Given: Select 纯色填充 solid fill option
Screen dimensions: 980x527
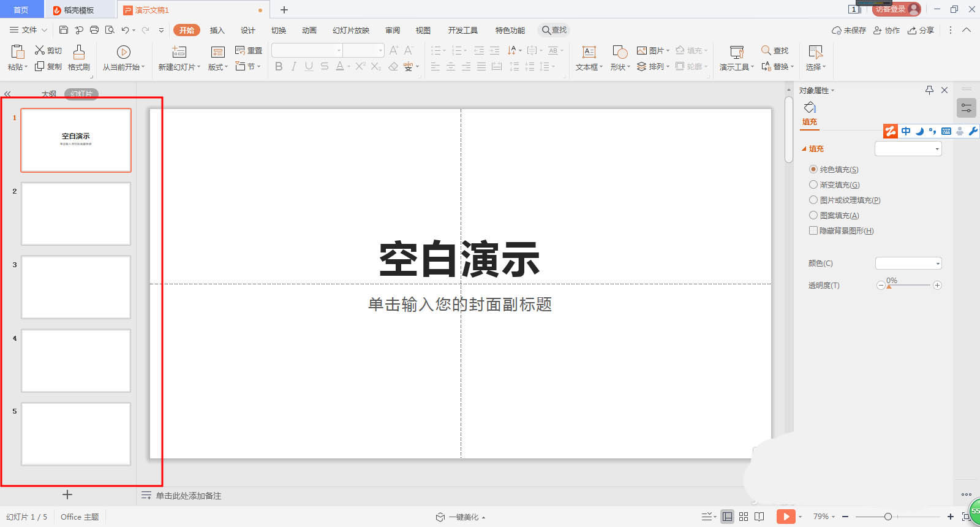Looking at the screenshot, I should 834,169.
